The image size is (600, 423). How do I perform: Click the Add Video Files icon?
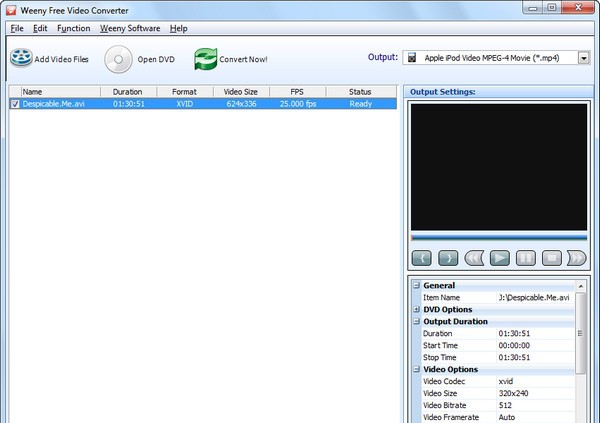click(x=21, y=59)
